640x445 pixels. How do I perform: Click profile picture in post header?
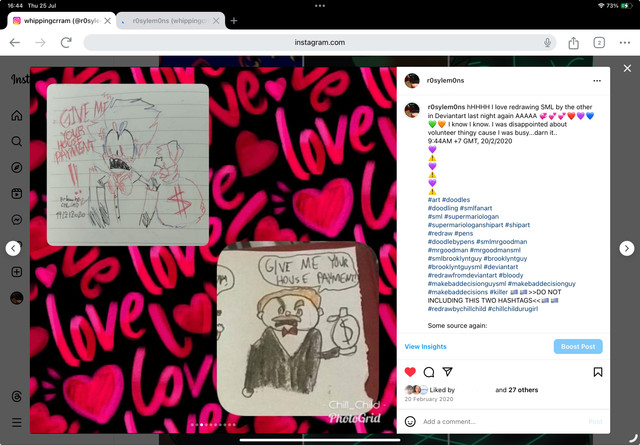pos(412,81)
